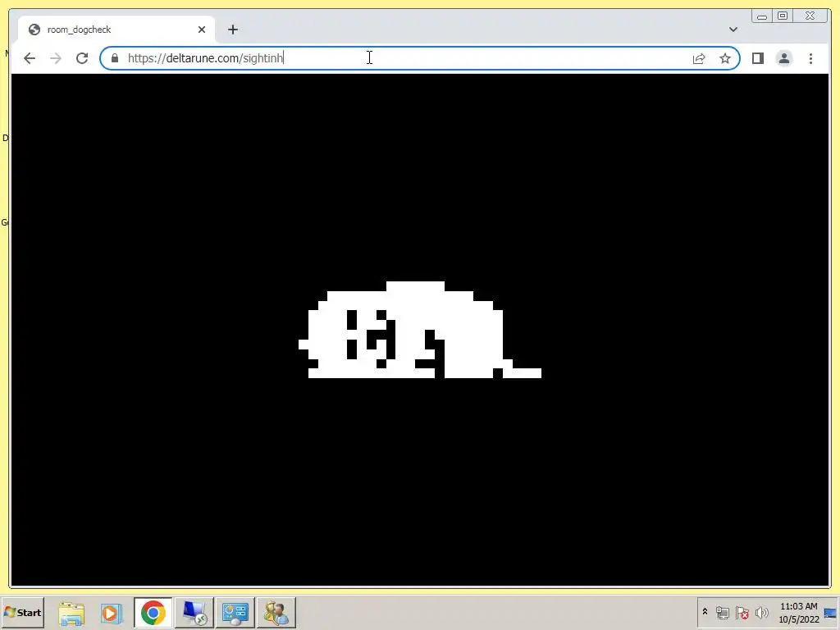
Task: Click the show desktop tray button
Action: (x=832, y=613)
